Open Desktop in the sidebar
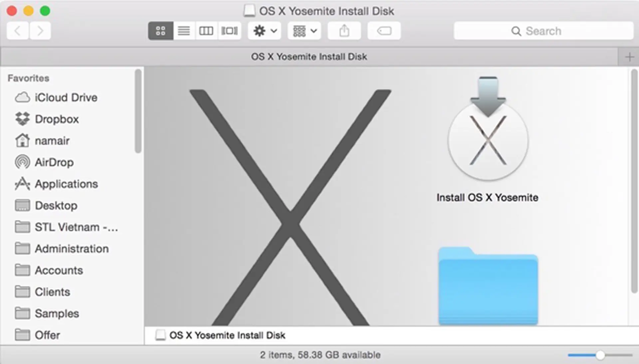Screen dimensions: 639x364 46,206
